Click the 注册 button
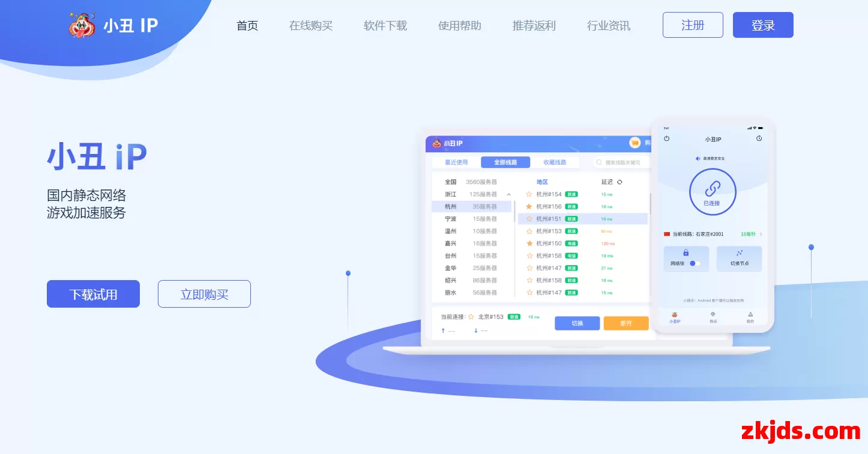Viewport: 868px width, 454px height. pos(693,25)
